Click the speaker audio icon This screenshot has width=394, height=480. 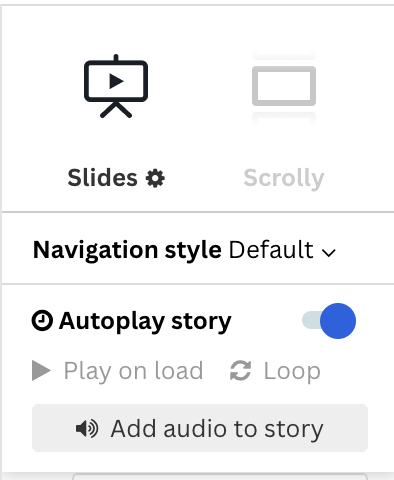tap(87, 429)
